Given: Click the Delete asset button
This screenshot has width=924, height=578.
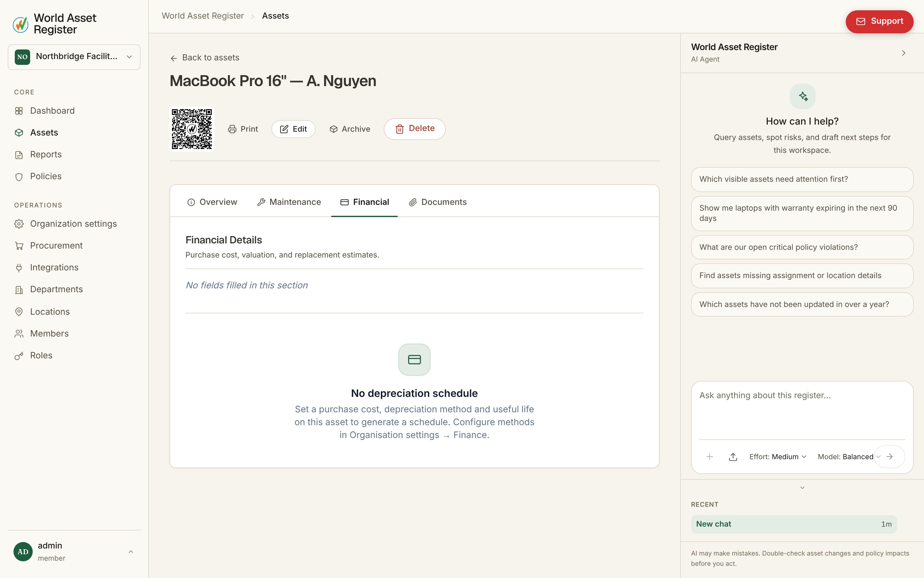Looking at the screenshot, I should [x=415, y=129].
